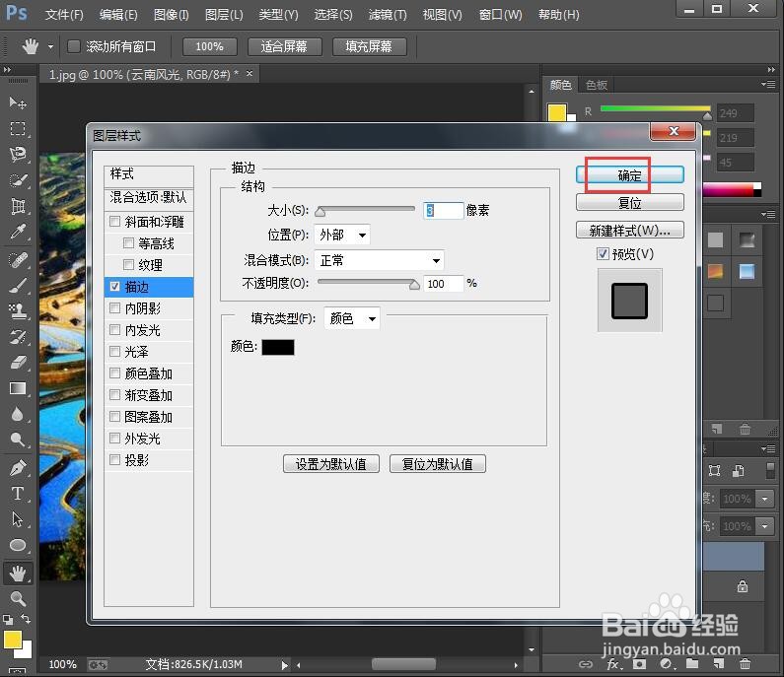Select the Gradient tool

18,388
